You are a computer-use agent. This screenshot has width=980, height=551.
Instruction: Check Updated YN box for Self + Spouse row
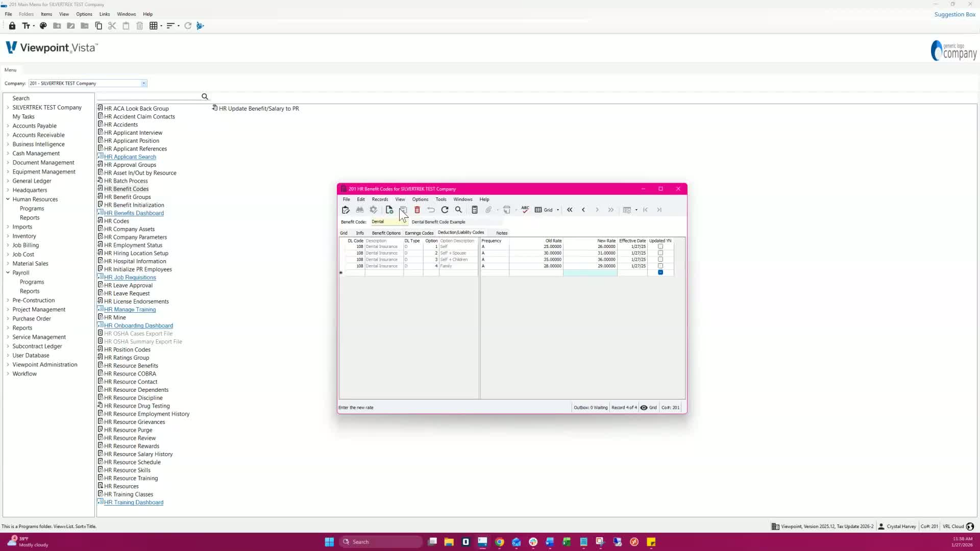pos(660,253)
